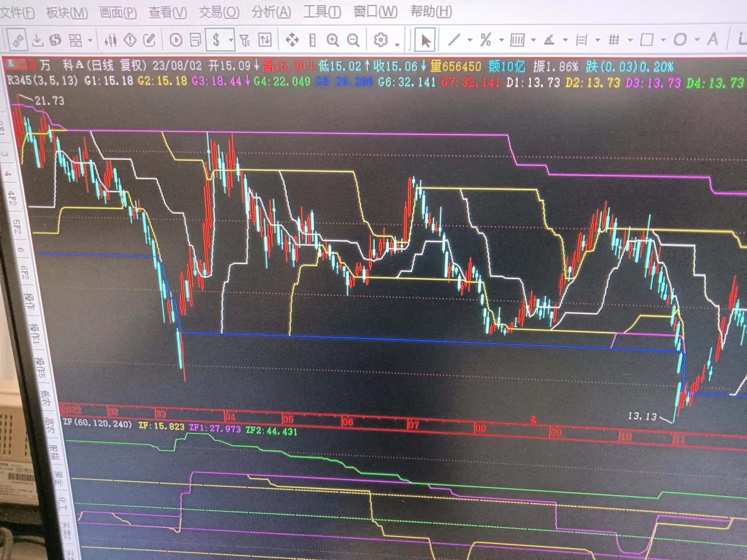Expand the angle tool dropdown arrow
This screenshot has height=560, width=747.
click(x=565, y=40)
